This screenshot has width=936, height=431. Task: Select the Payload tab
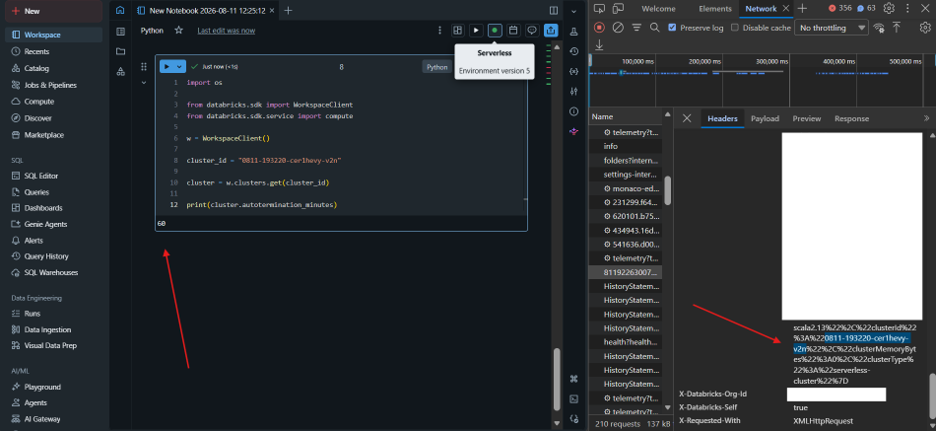(765, 118)
